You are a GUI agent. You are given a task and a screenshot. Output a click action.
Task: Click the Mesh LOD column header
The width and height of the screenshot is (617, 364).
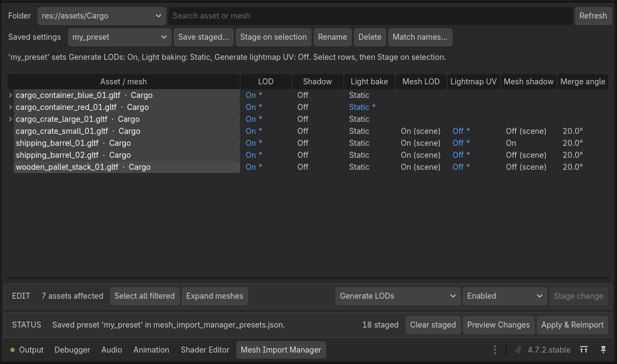coord(421,82)
